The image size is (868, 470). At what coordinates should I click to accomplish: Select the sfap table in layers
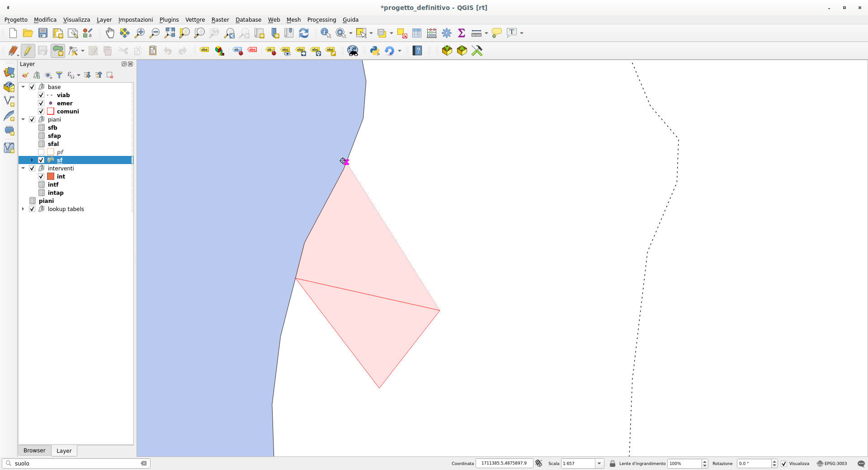(x=54, y=136)
